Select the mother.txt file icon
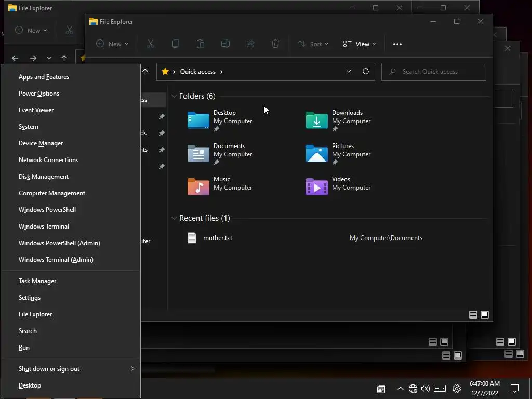 click(192, 238)
